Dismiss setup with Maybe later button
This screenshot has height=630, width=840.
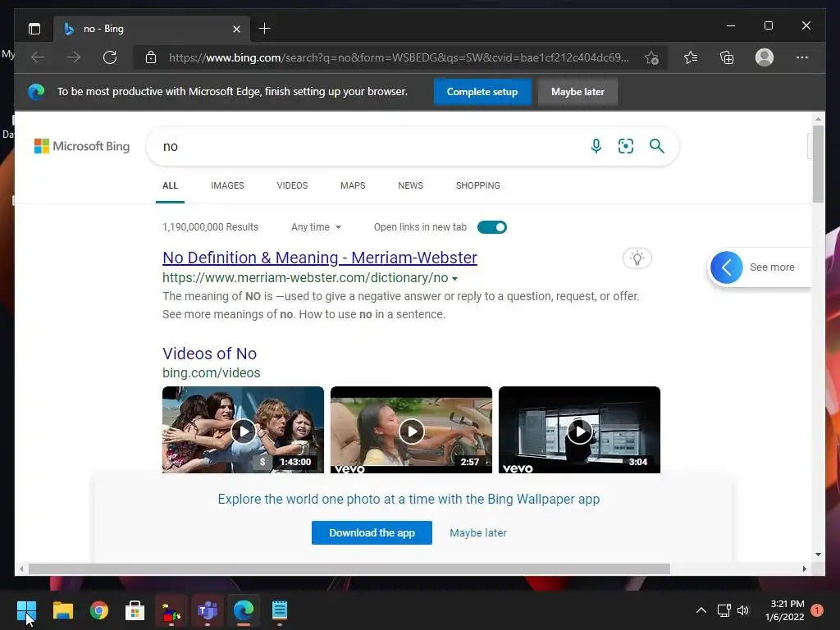[577, 92]
